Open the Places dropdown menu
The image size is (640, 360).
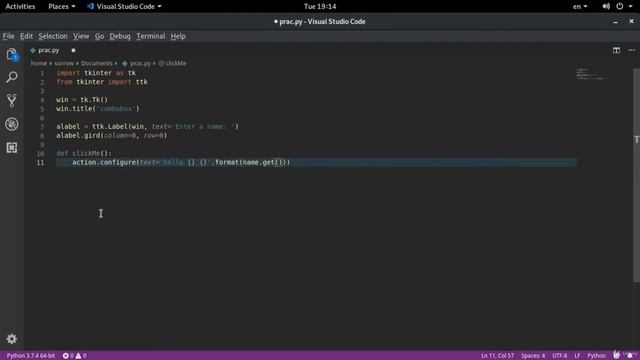pos(62,6)
